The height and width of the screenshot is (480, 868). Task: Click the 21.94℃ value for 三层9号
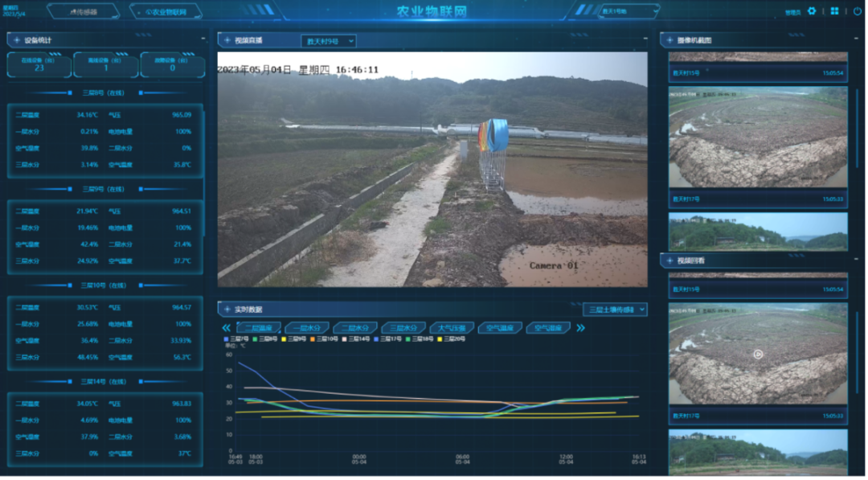coord(88,211)
